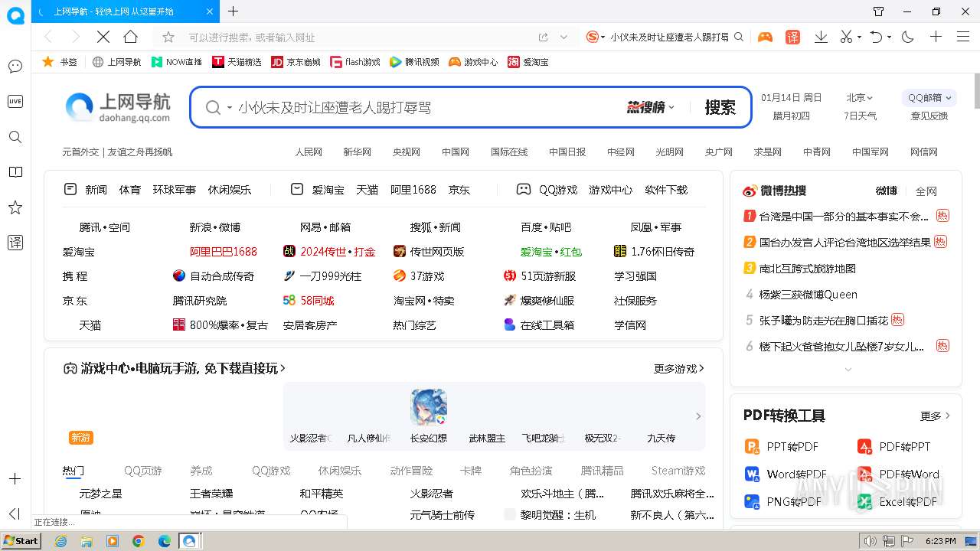This screenshot has height=551, width=980.
Task: Click the toolbar search box magnifier
Action: [739, 37]
